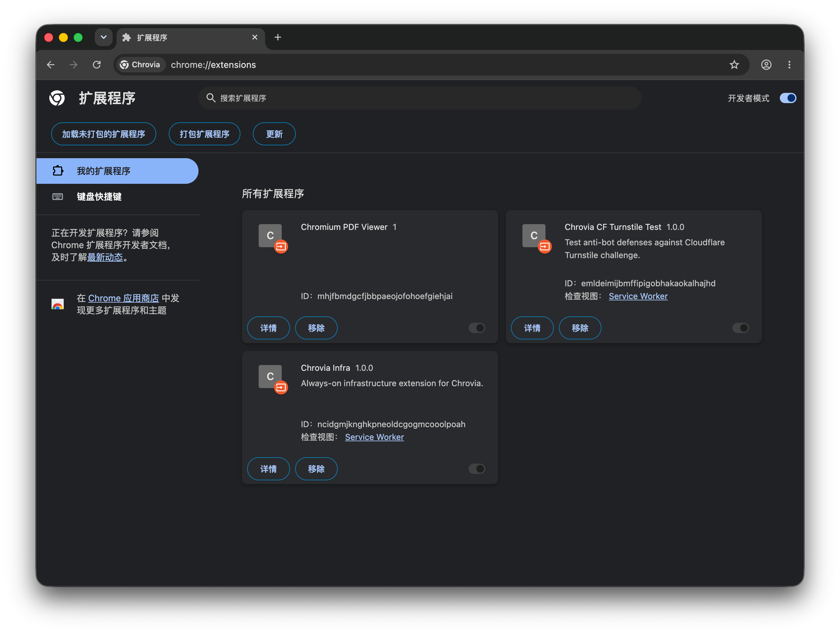The image size is (840, 634).
Task: Open a new tab with the plus button
Action: click(x=278, y=37)
